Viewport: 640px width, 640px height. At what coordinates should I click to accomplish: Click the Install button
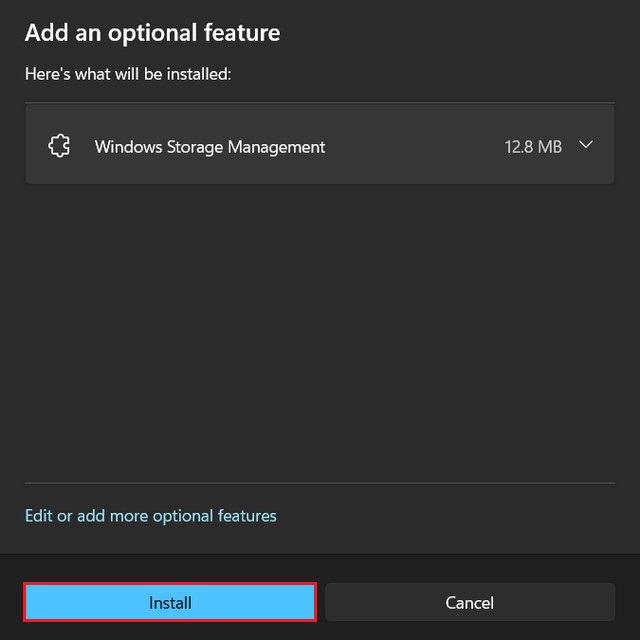(x=170, y=602)
